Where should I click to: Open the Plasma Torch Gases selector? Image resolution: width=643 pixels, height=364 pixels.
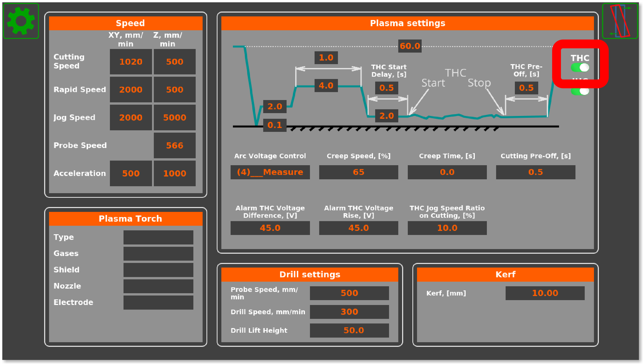click(x=158, y=254)
